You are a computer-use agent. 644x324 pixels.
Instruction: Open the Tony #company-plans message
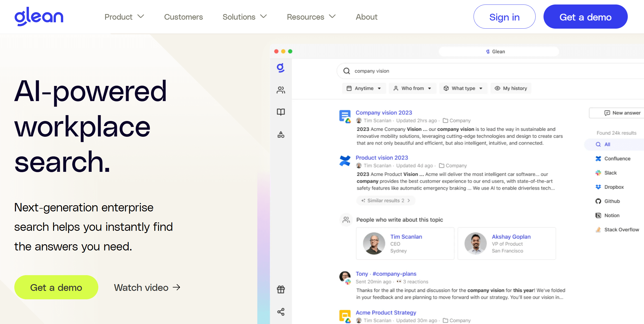386,274
